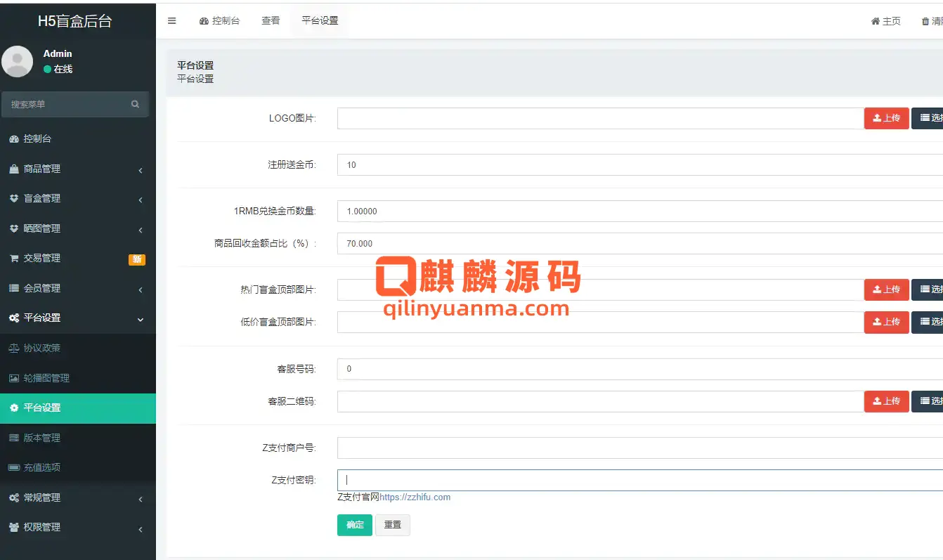
Task: Click the green 确定 submit button
Action: pos(354,525)
